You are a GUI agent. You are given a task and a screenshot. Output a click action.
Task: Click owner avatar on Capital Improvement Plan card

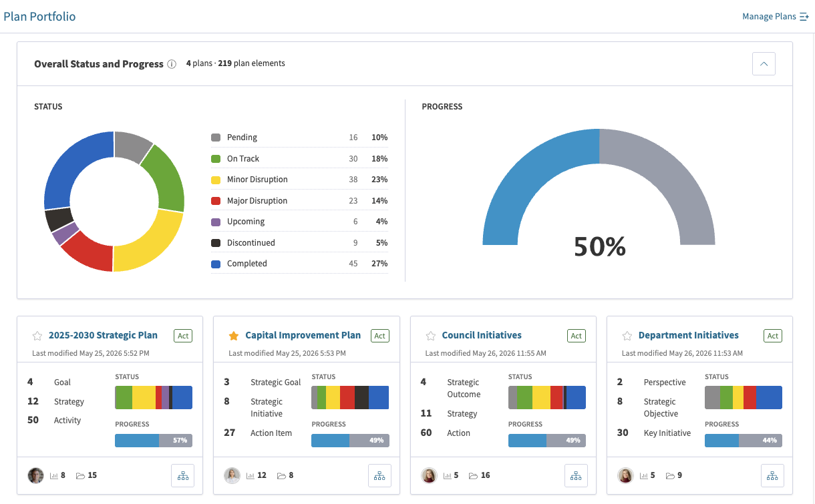(232, 475)
